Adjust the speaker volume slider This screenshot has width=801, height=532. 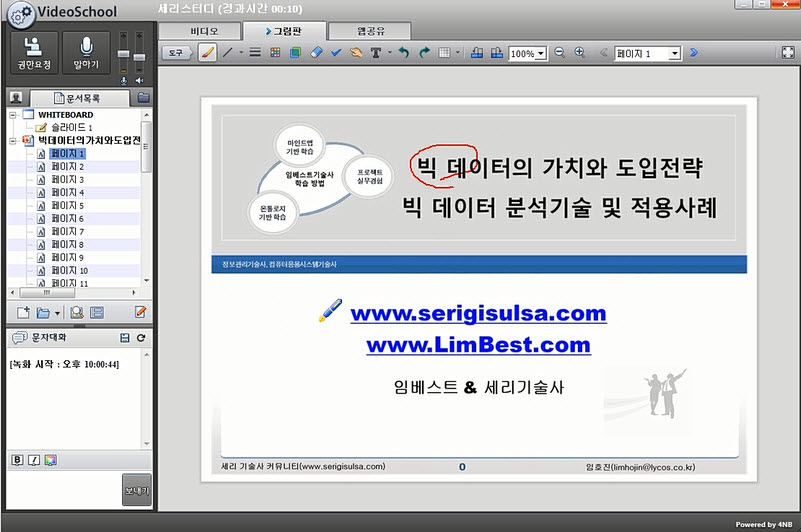coord(139,57)
